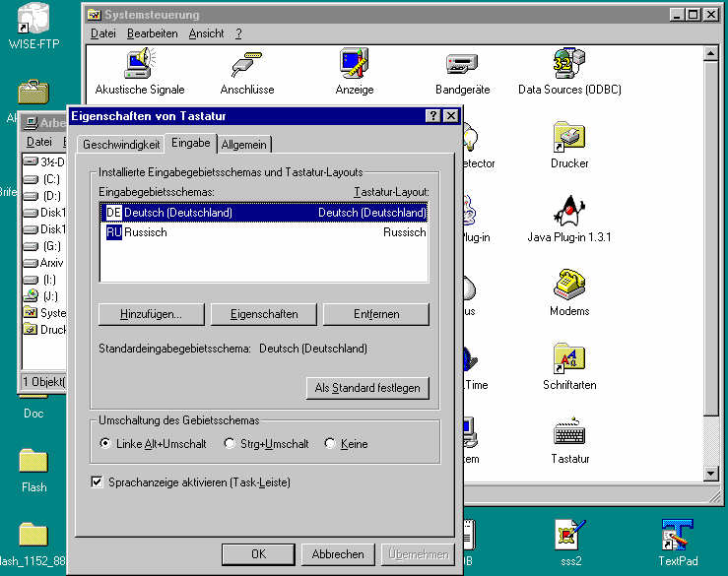Open the Schriftarten fonts folder icon
728x576 pixels.
pyautogui.click(x=569, y=360)
